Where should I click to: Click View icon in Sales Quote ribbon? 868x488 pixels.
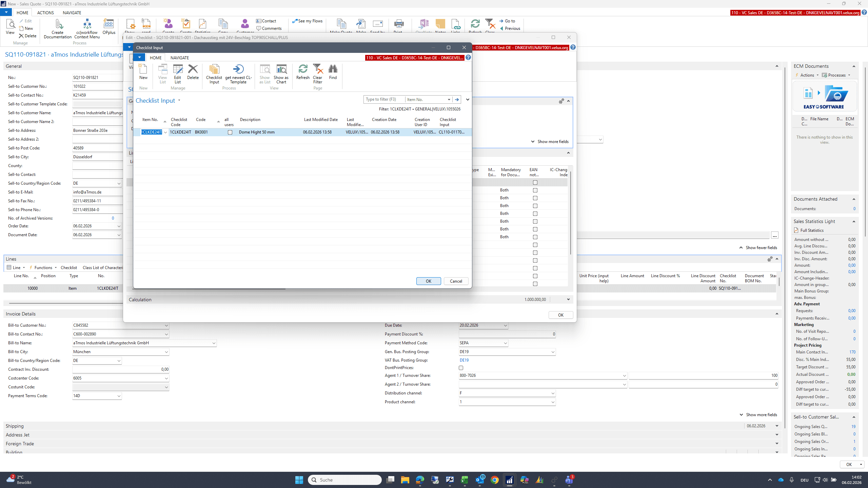click(x=10, y=27)
